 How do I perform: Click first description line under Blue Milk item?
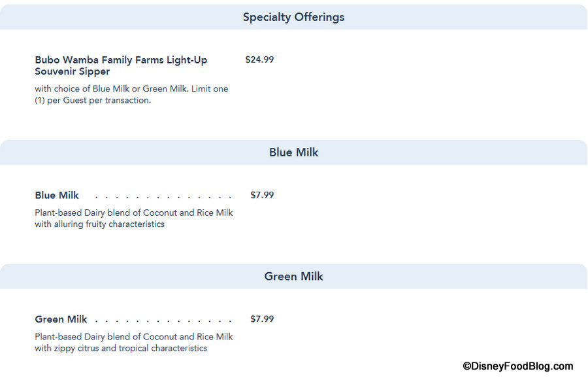(x=134, y=213)
